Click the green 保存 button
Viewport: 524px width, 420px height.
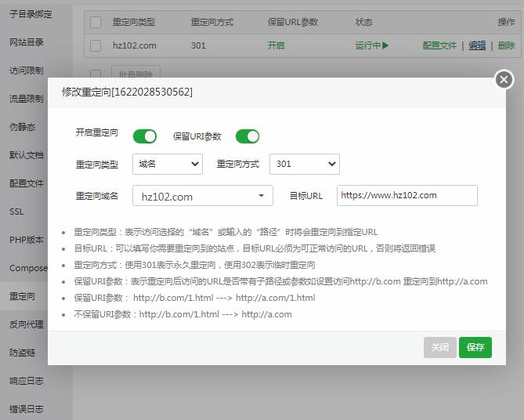(x=475, y=347)
